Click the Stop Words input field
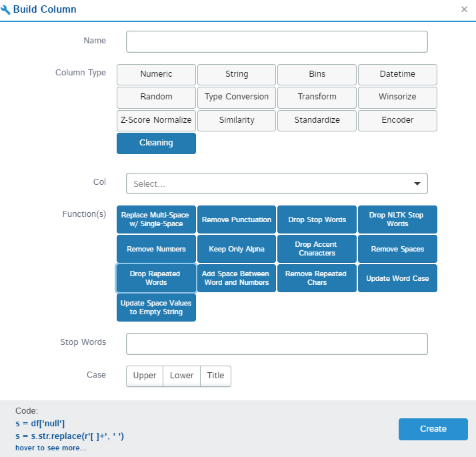476x457 pixels. (x=277, y=344)
